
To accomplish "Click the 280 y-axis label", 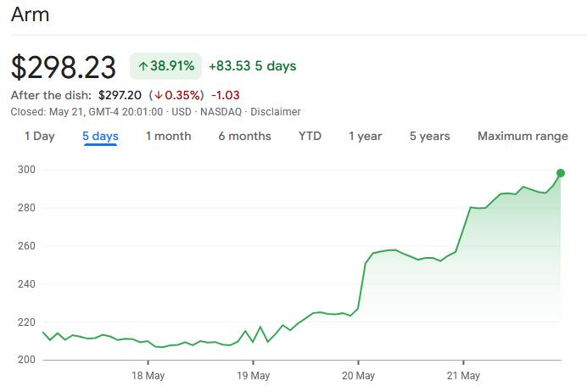I will (26, 208).
